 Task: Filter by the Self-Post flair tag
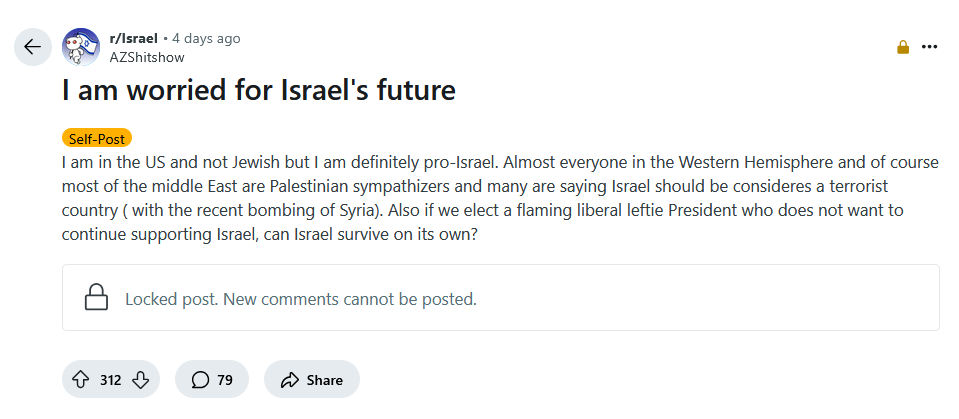[96, 139]
